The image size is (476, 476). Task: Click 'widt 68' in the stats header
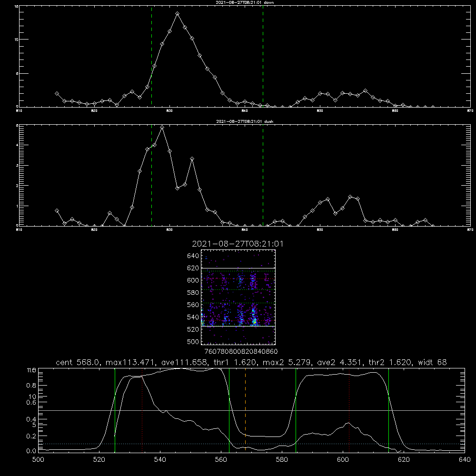(432, 362)
